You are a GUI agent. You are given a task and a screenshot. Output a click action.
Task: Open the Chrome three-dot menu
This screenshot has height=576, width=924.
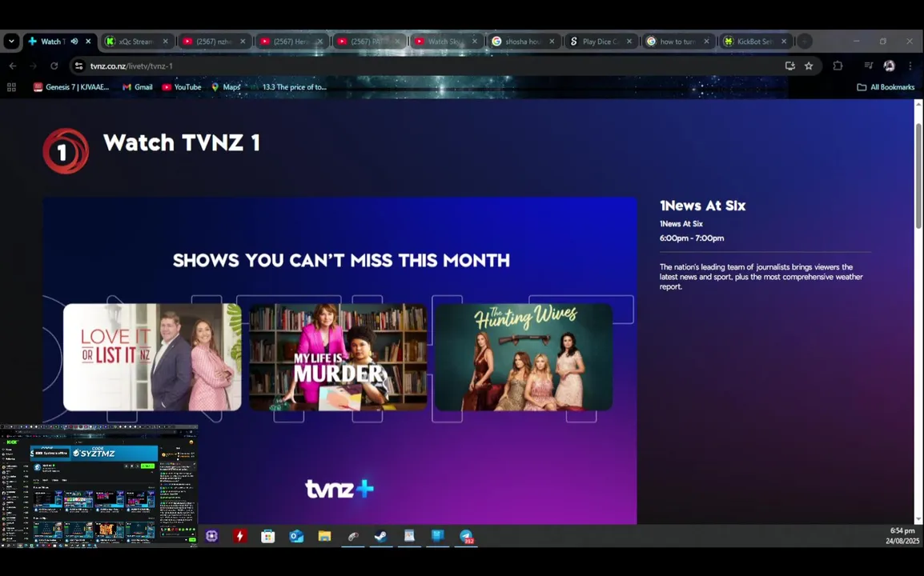910,66
